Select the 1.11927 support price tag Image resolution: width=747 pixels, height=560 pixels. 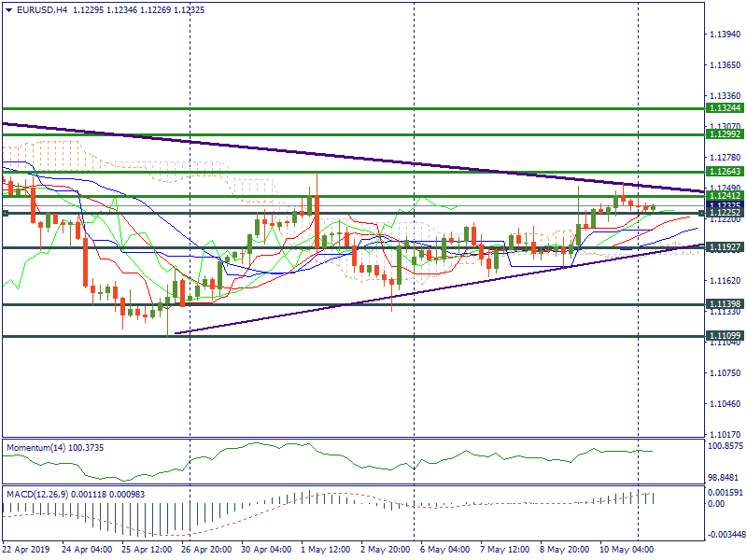[725, 247]
